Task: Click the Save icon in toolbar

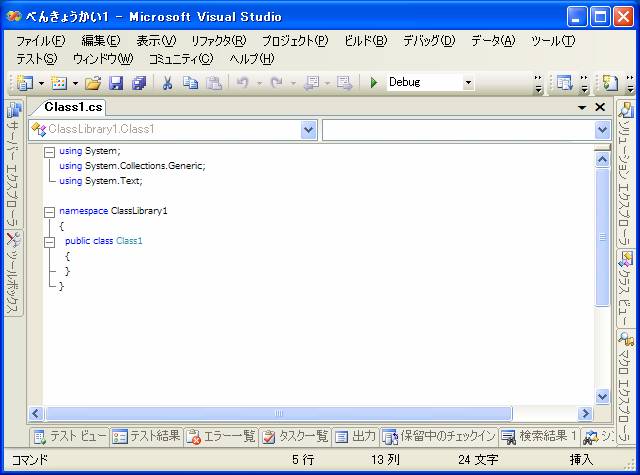Action: click(116, 83)
